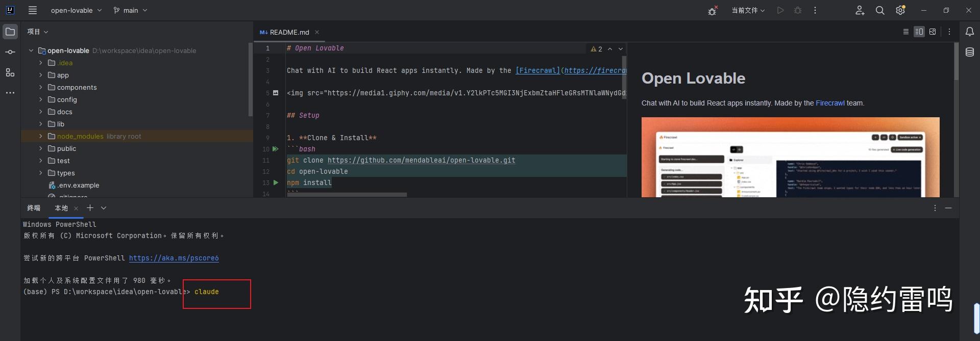Open aka.ms/pscore6 link in terminal
The width and height of the screenshot is (980, 341).
[x=174, y=258]
